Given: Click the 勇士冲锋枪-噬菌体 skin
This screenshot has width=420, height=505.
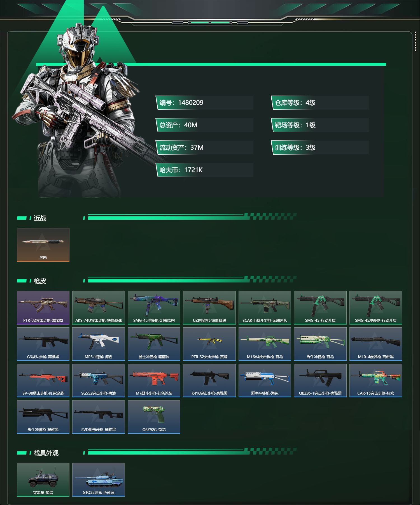Looking at the screenshot, I should (x=154, y=344).
